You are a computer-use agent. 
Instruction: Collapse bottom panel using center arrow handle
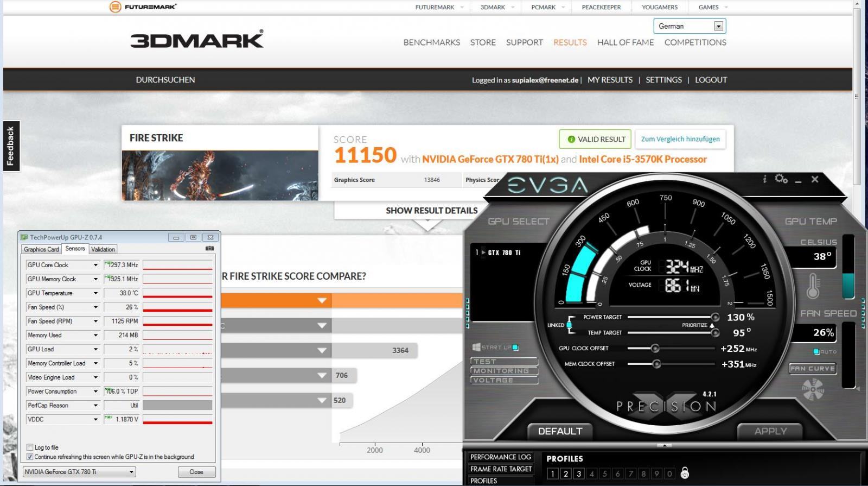tap(664, 445)
